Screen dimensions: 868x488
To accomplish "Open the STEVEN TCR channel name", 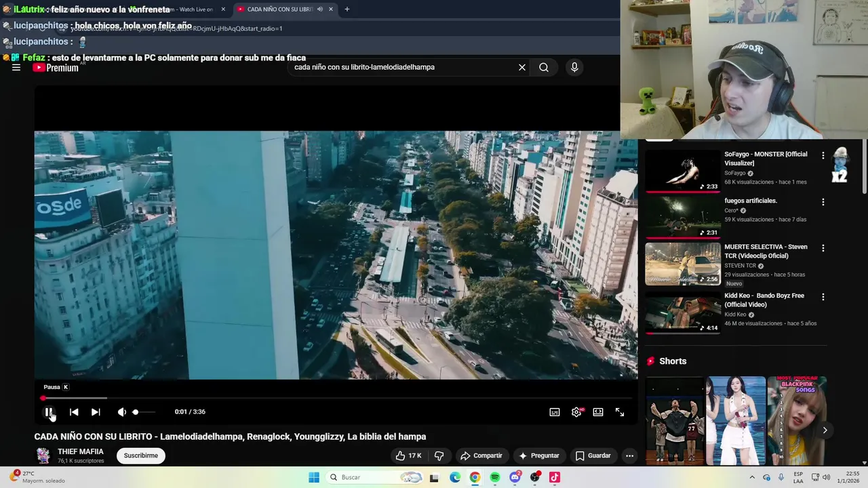I will [x=740, y=266].
